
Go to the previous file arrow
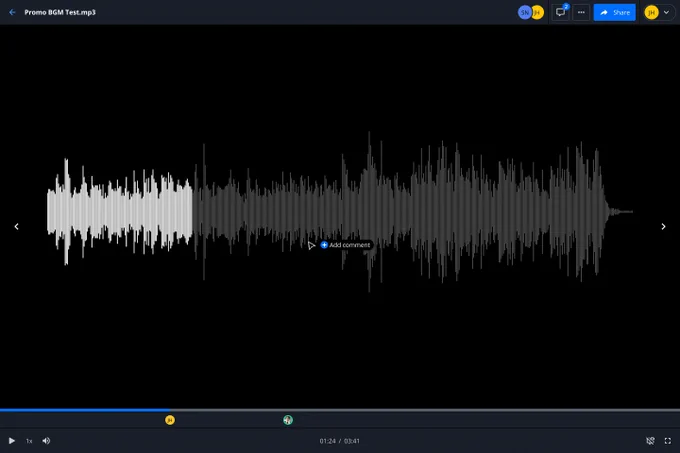click(16, 226)
